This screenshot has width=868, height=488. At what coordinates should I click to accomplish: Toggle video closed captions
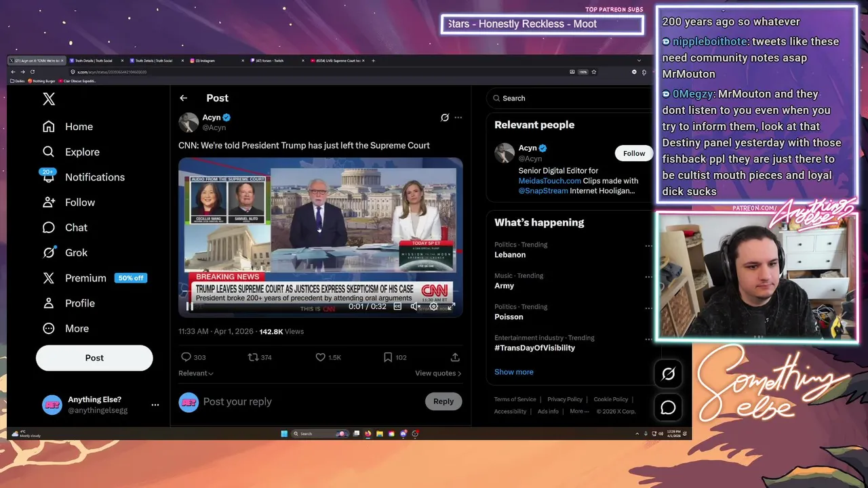[398, 307]
